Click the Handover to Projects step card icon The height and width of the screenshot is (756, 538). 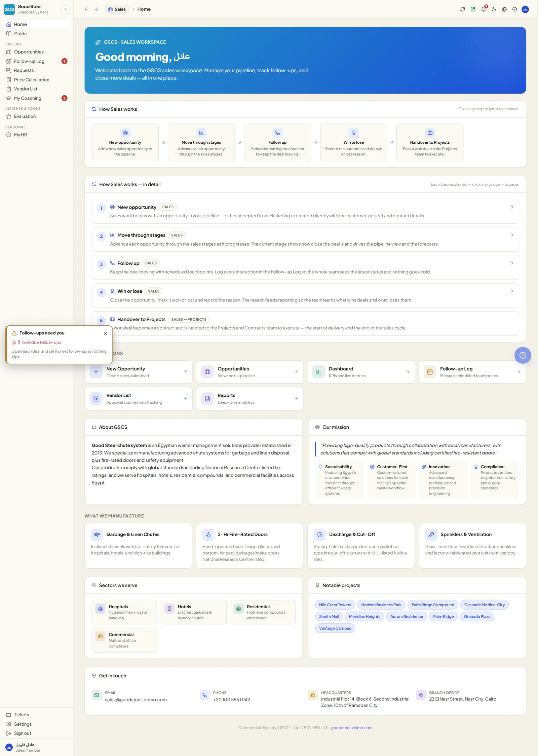(x=430, y=133)
